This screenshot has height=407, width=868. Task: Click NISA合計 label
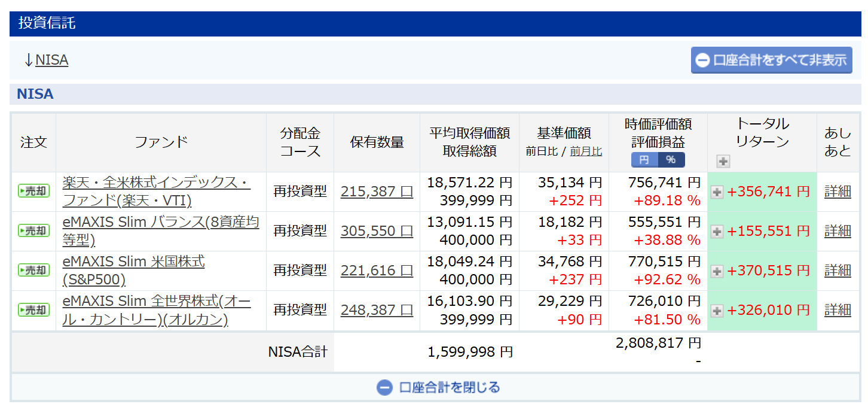298,352
